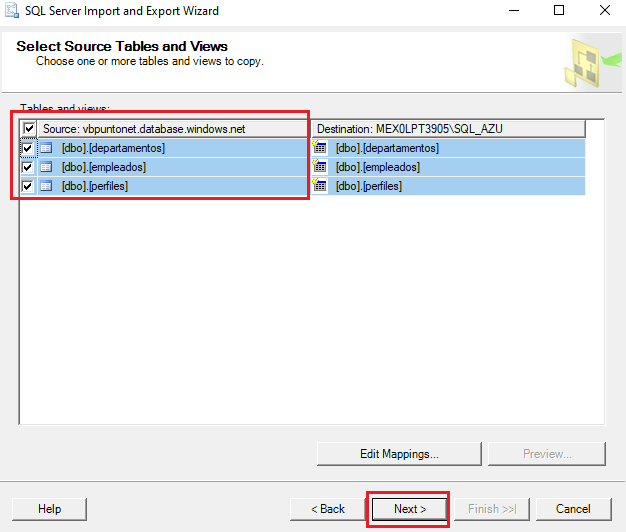Maximize the wizard window

click(x=559, y=10)
